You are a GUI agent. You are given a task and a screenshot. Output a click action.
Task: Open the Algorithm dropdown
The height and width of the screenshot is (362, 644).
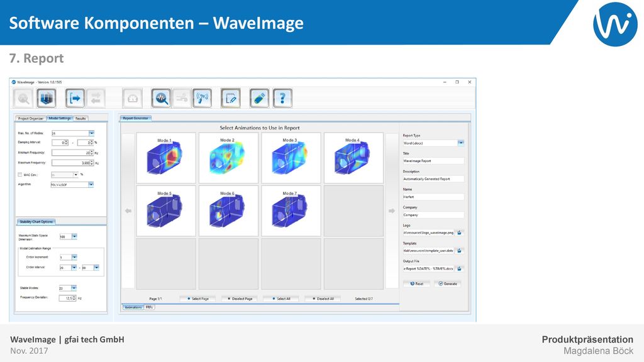91,185
